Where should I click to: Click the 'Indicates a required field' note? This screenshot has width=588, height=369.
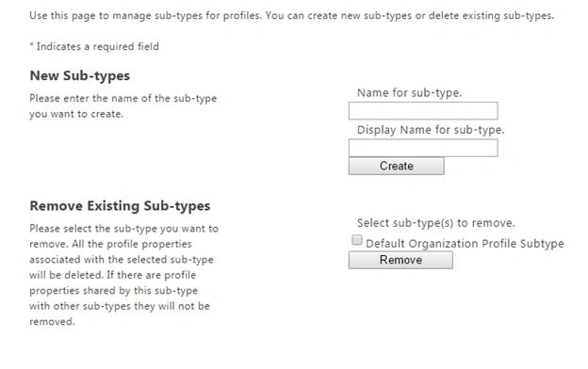click(x=94, y=46)
